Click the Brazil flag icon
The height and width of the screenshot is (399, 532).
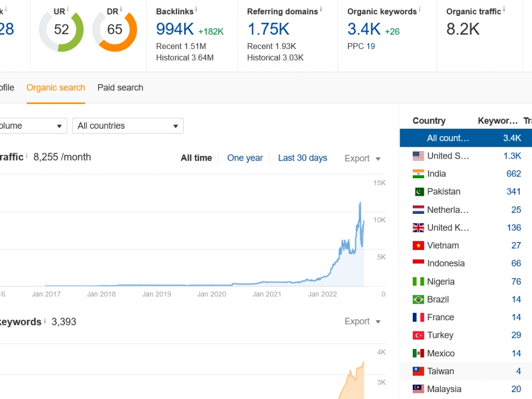point(418,299)
